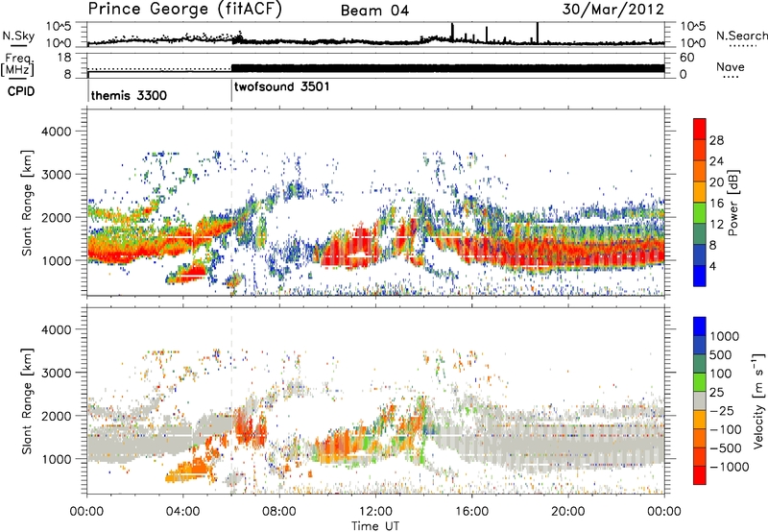The image size is (768, 532).
Task: Click the '4000' tick in the power panel
Action: [x=57, y=132]
